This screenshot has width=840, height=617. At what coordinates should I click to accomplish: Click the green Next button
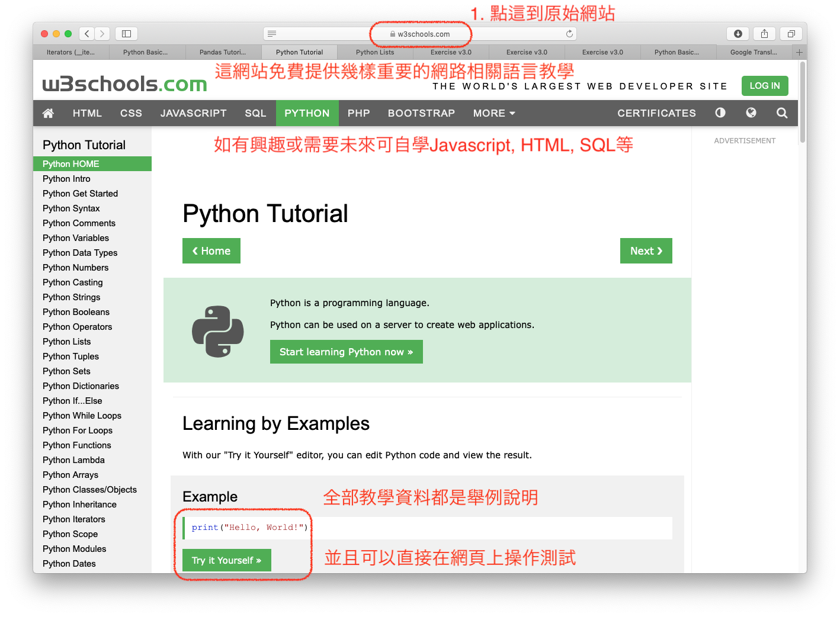coord(646,251)
